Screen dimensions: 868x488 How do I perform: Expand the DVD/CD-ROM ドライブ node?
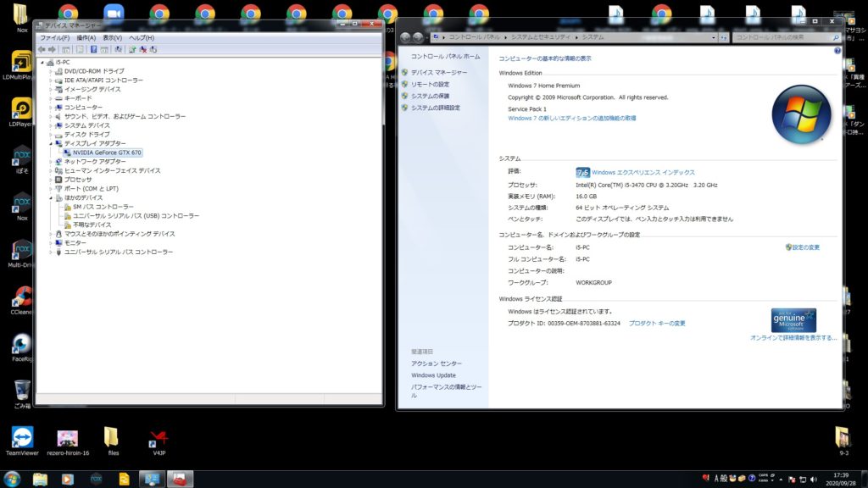[x=51, y=71]
